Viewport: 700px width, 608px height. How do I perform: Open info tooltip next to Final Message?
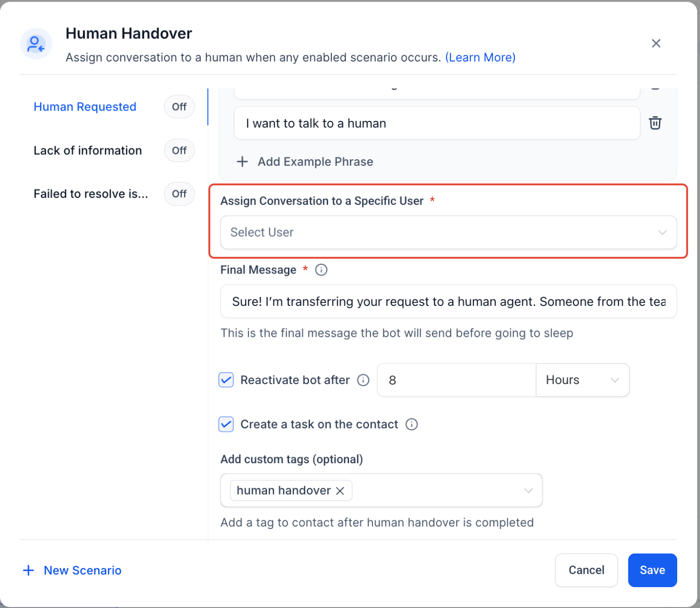[321, 270]
